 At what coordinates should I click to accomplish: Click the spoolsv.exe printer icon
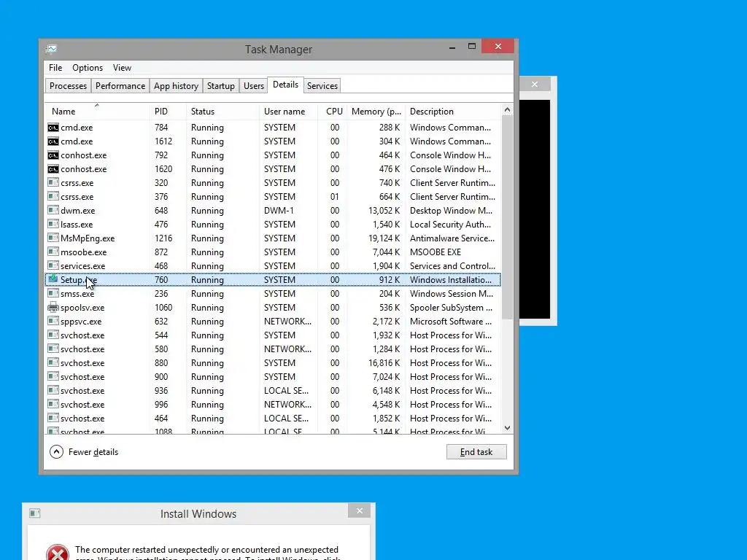(53, 307)
